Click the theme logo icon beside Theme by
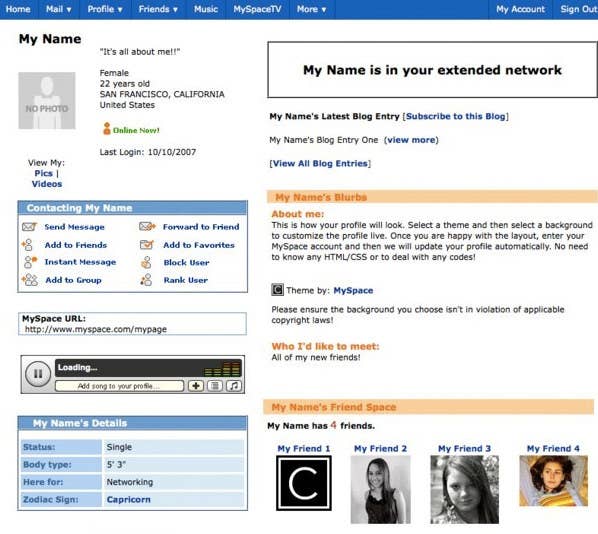Viewport: 598px width, 534px height. [277, 290]
